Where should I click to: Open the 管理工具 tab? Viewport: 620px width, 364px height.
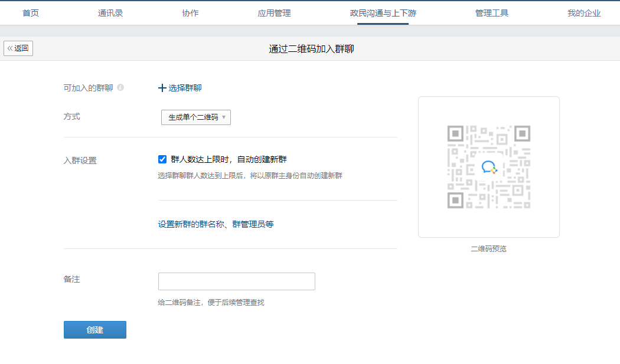tap(491, 13)
